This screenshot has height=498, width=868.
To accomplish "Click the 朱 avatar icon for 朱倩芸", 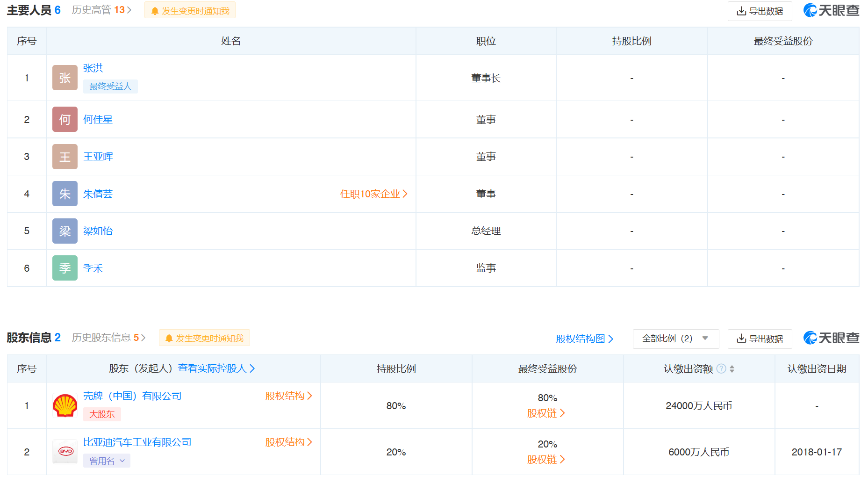I will [65, 194].
